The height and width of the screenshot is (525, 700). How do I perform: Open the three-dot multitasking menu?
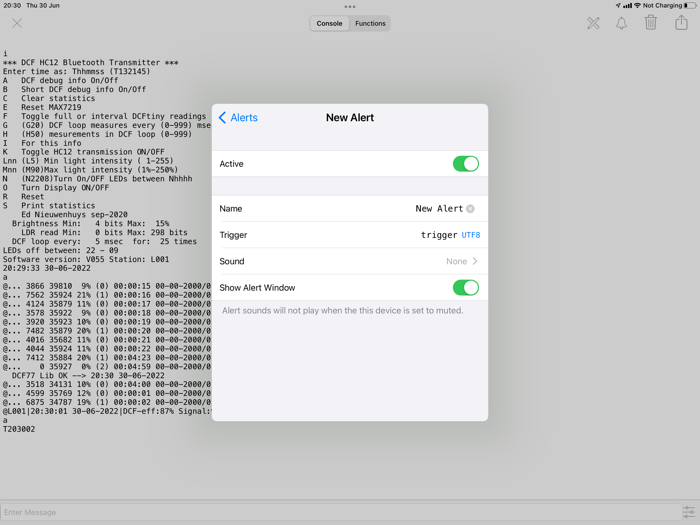[x=350, y=7]
